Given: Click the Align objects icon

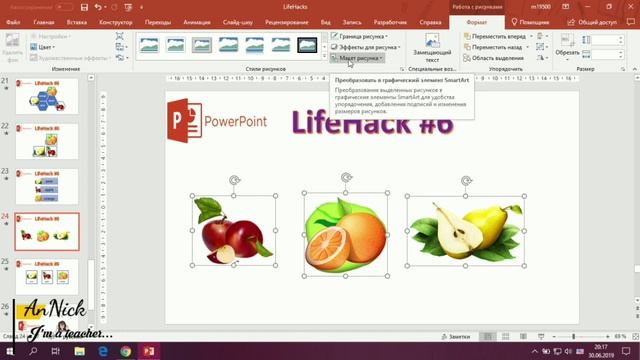Looking at the screenshot, I should tap(540, 36).
